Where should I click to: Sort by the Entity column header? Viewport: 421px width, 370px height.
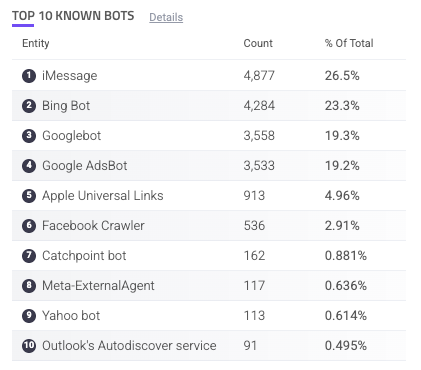(36, 43)
